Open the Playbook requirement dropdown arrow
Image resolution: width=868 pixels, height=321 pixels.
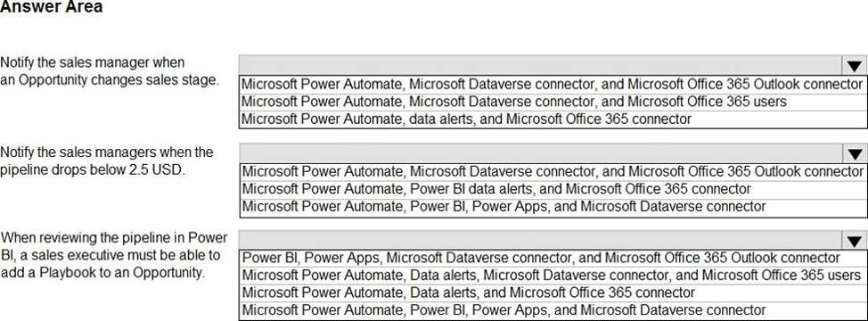(854, 241)
